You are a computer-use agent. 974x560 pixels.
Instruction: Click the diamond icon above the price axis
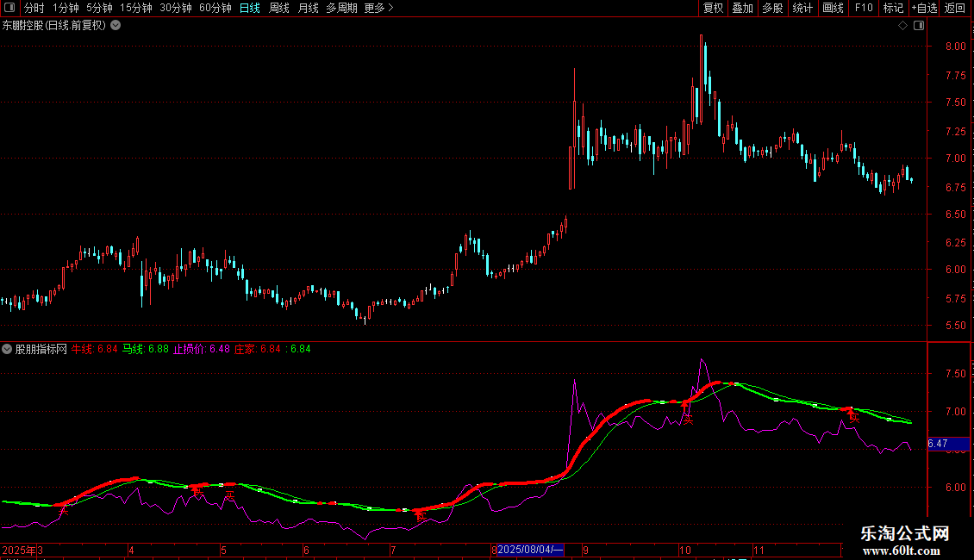click(902, 26)
